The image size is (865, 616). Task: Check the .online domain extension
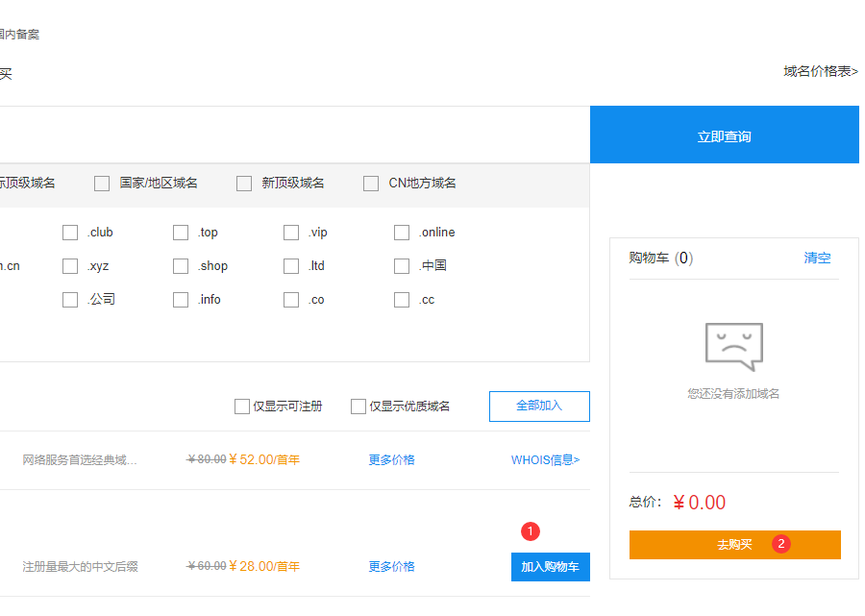401,232
